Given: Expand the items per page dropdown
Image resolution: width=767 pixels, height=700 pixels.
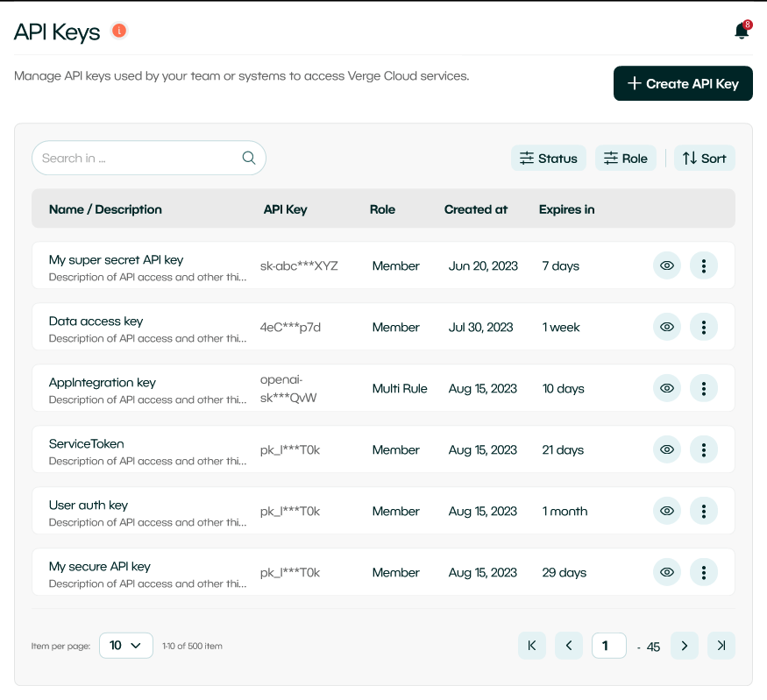Looking at the screenshot, I should coord(125,646).
